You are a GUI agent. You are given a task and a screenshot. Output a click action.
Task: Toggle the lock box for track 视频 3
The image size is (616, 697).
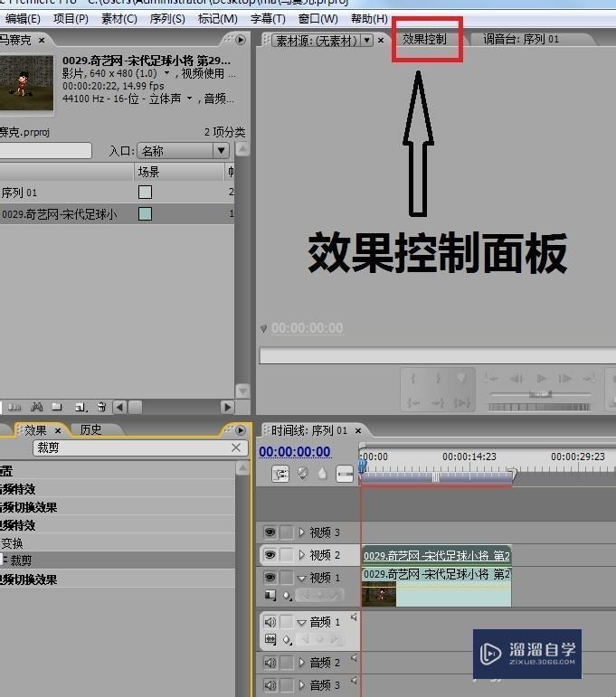point(288,532)
